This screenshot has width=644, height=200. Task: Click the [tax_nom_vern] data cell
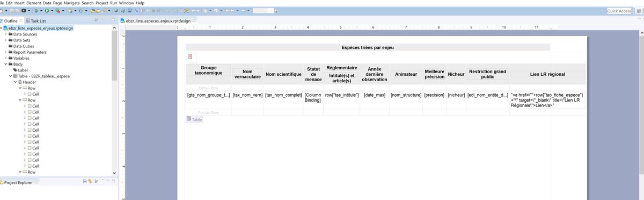pyautogui.click(x=247, y=95)
